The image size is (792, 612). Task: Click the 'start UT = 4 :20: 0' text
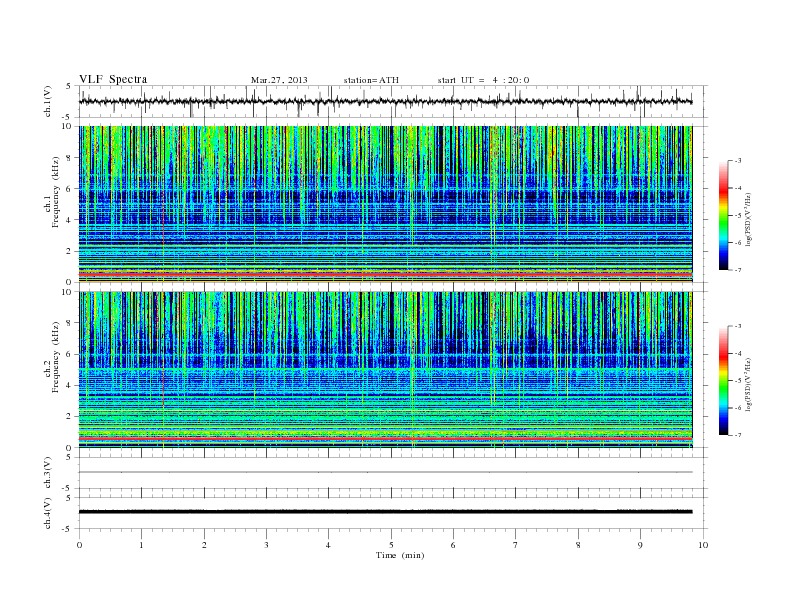(483, 80)
